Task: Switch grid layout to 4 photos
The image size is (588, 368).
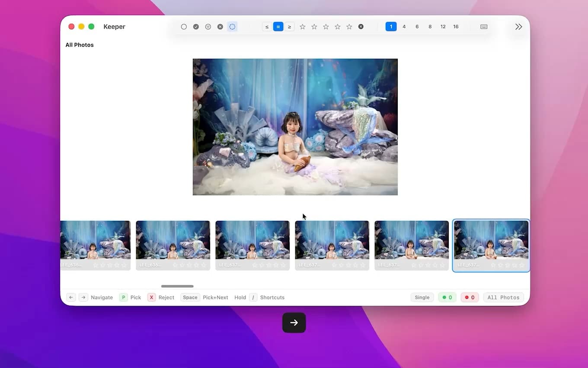Action: click(x=404, y=26)
